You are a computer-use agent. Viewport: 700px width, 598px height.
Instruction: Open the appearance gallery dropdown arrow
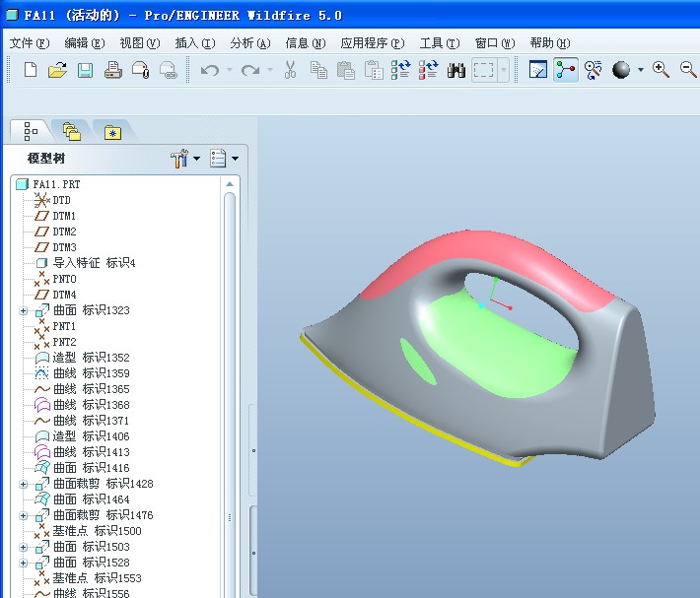click(641, 70)
